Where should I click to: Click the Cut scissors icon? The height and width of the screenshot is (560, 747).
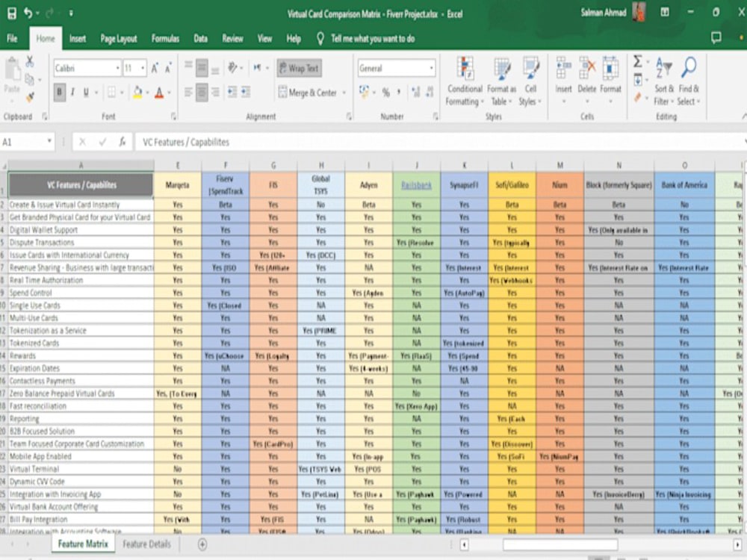tap(30, 61)
